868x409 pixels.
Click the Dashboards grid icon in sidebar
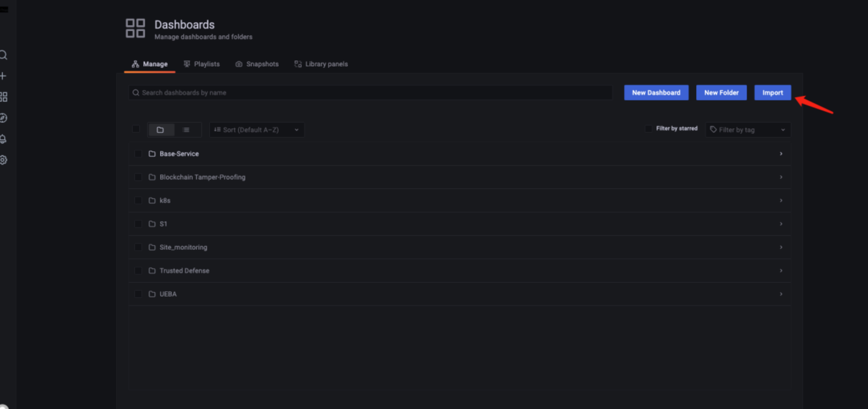tap(3, 97)
